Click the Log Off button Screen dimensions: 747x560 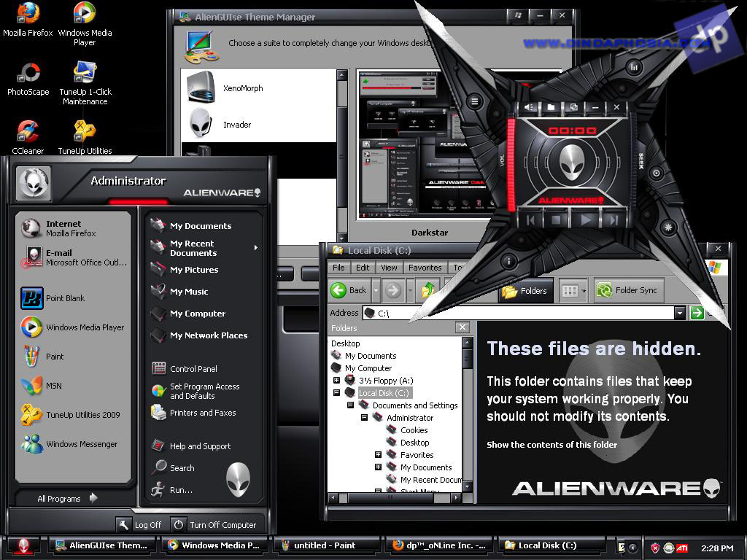tap(141, 525)
